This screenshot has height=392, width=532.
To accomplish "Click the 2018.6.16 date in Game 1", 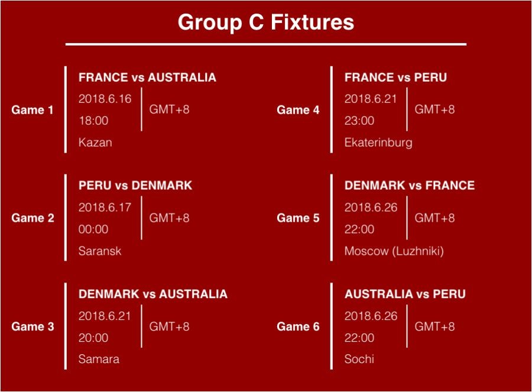I will tap(105, 99).
